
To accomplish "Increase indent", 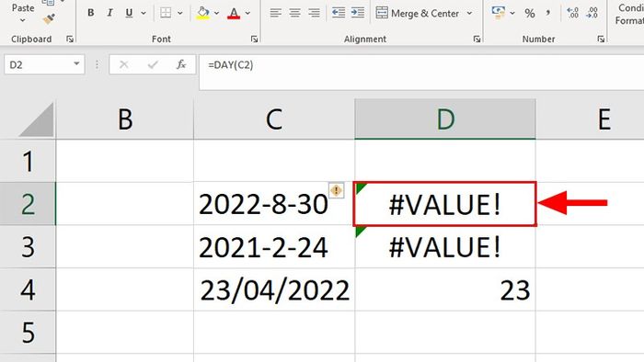I will pyautogui.click(x=358, y=13).
